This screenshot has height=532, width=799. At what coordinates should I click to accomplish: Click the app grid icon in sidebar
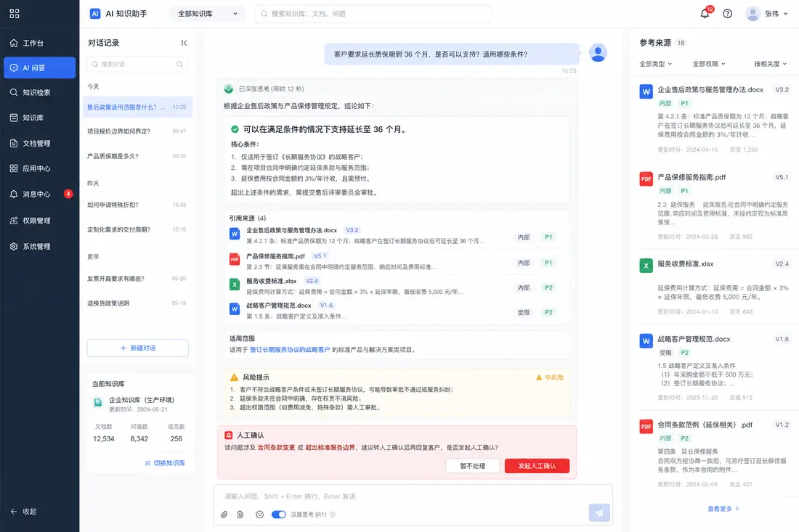pos(15,14)
